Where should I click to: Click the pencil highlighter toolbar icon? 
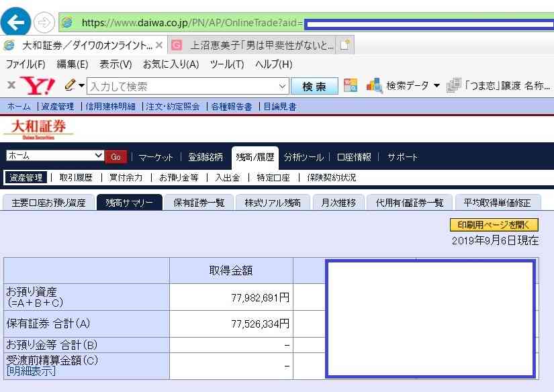71,85
